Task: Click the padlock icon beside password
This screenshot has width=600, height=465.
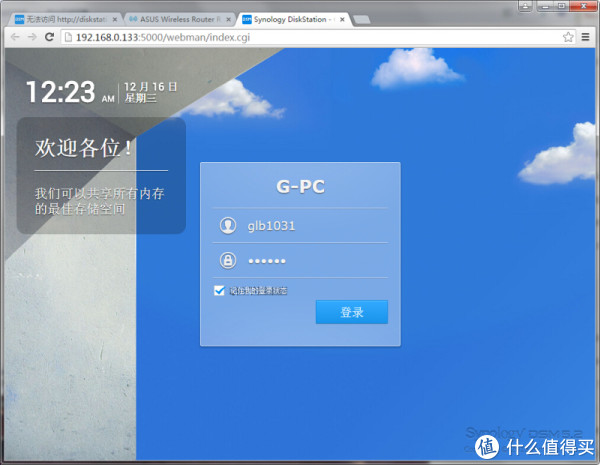Action: tap(227, 260)
